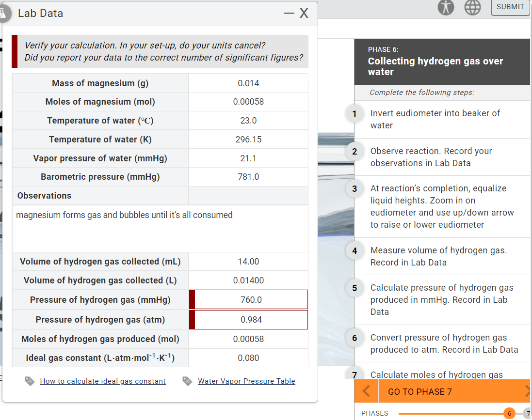Click the tag icon beside ideal gas constant link
This screenshot has height=420, width=532.
[x=30, y=381]
